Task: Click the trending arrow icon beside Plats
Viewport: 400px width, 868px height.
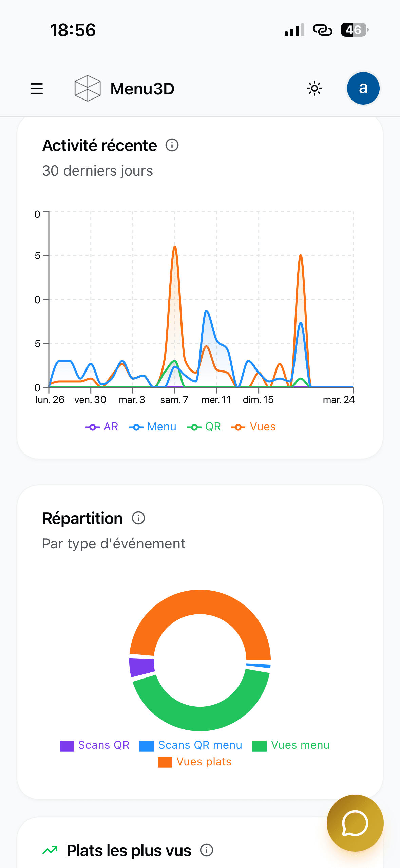Action: tap(50, 850)
